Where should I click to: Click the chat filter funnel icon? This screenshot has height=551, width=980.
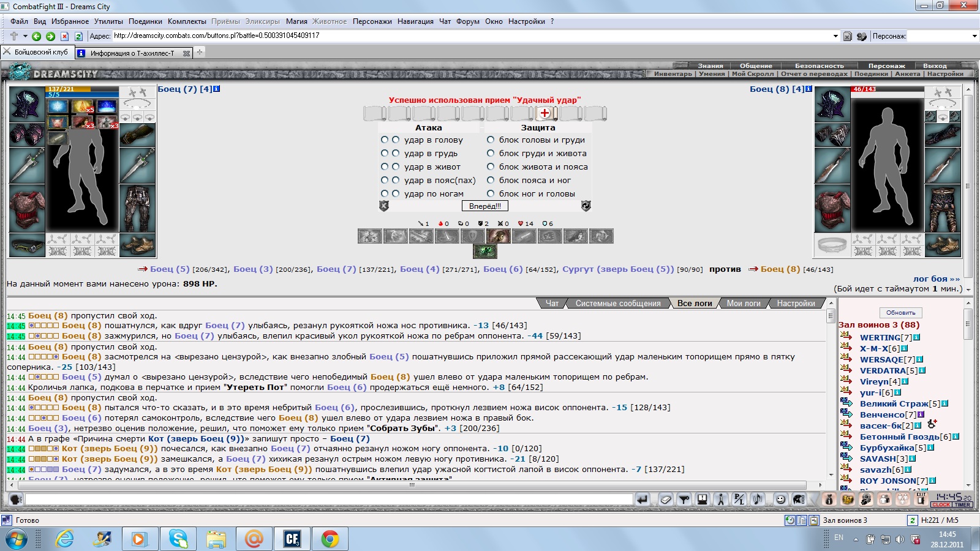[684, 499]
